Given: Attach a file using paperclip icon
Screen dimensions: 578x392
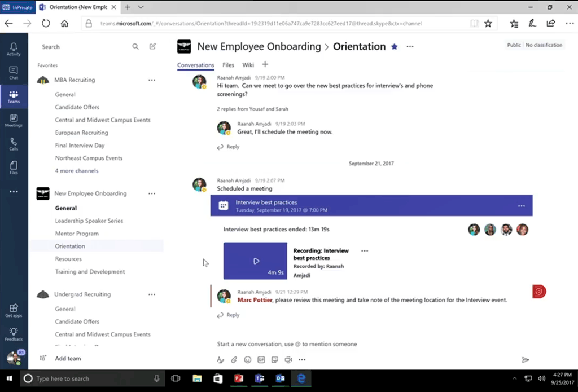Looking at the screenshot, I should (234, 359).
